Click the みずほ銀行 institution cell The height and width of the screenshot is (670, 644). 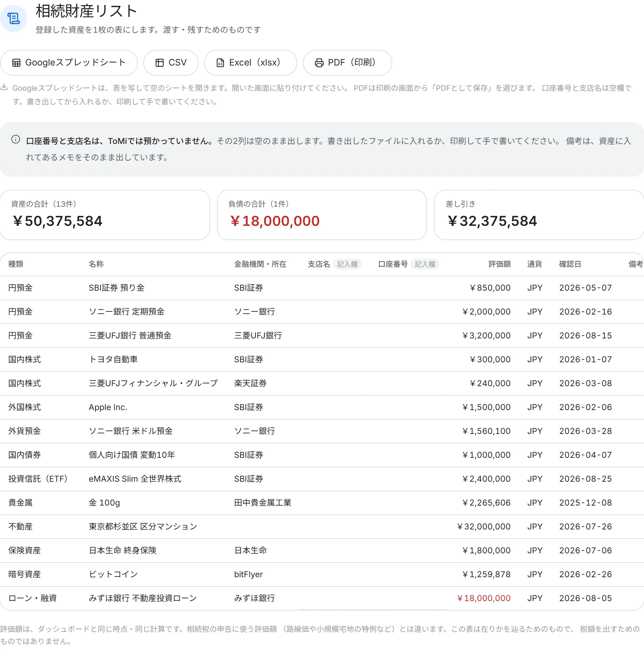[x=255, y=599]
